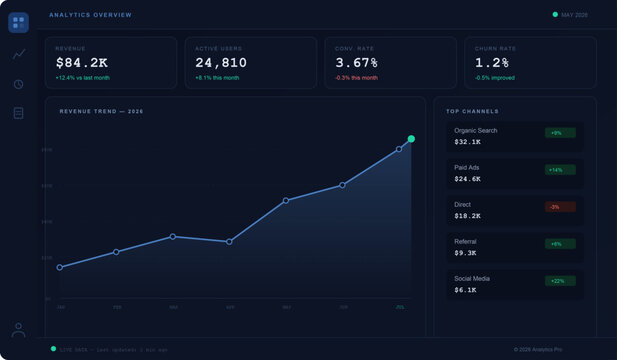Click the $6.1K Social Media value
Screen dimensions: 617x360
click(x=465, y=290)
